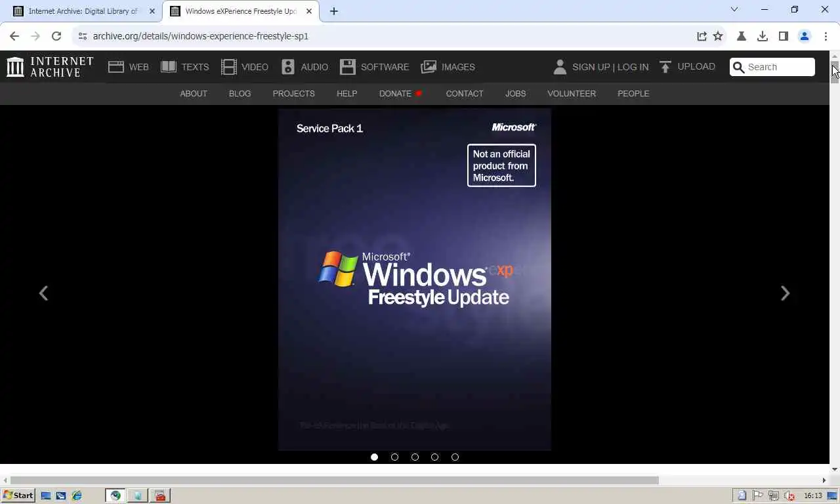Select the third carousel dot
The width and height of the screenshot is (840, 504).
tap(415, 457)
